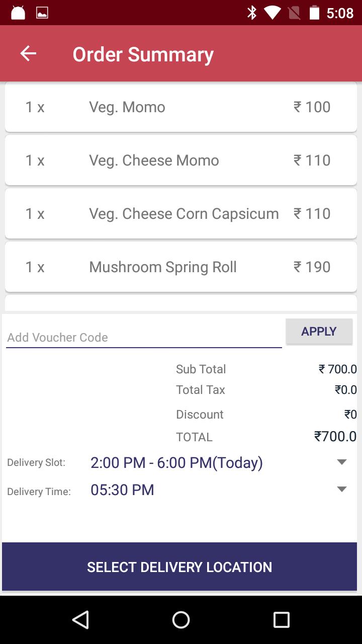Tap the Android back navigation button

[x=80, y=620]
